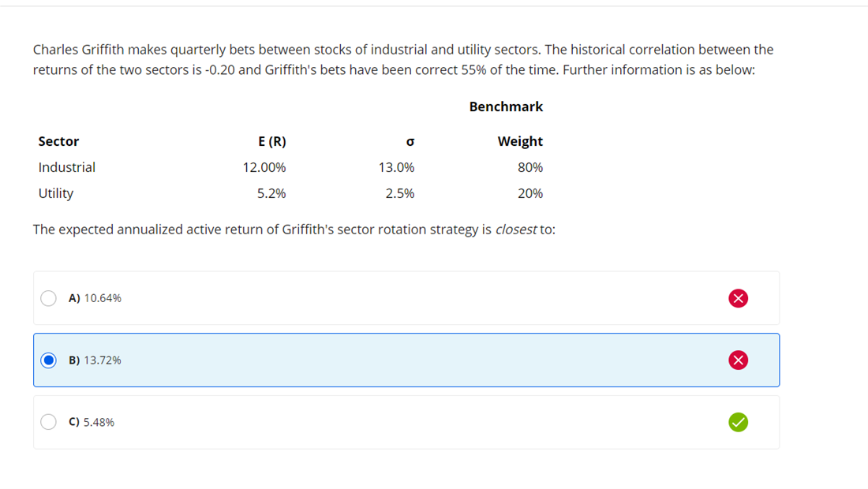Image resolution: width=868 pixels, height=489 pixels.
Task: Click the Benchmark heading above the table
Action: (506, 106)
